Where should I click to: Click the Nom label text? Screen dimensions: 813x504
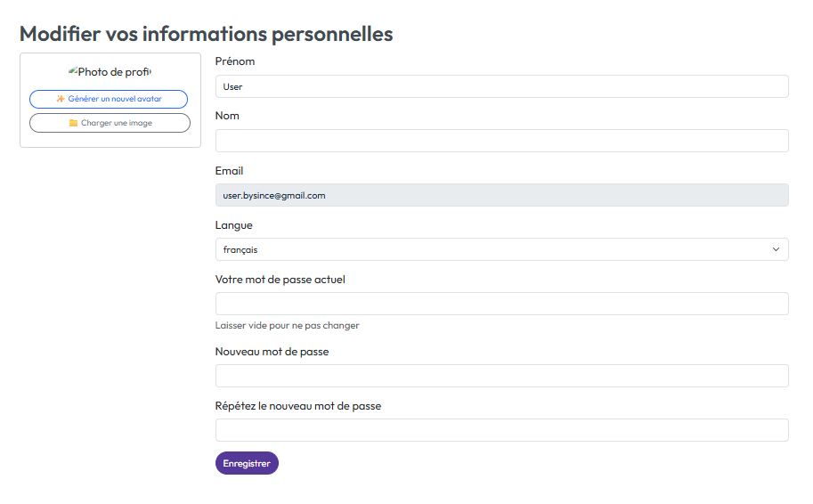(227, 116)
